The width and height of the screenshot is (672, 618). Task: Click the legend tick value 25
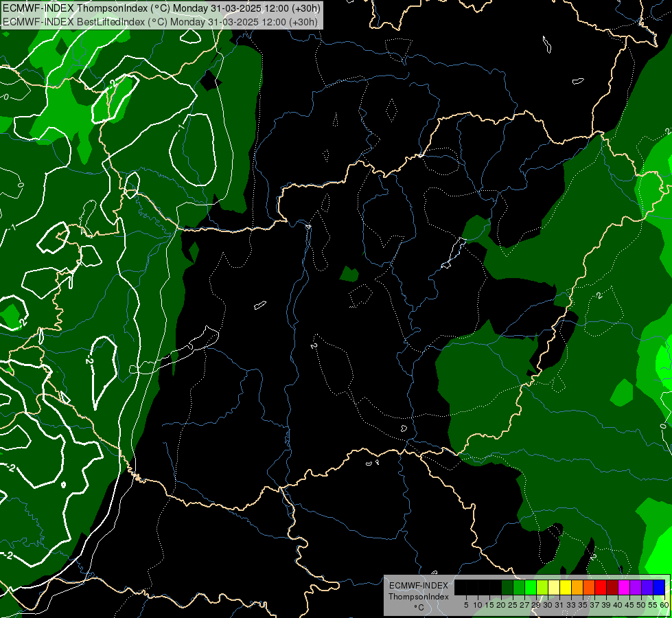(x=513, y=605)
